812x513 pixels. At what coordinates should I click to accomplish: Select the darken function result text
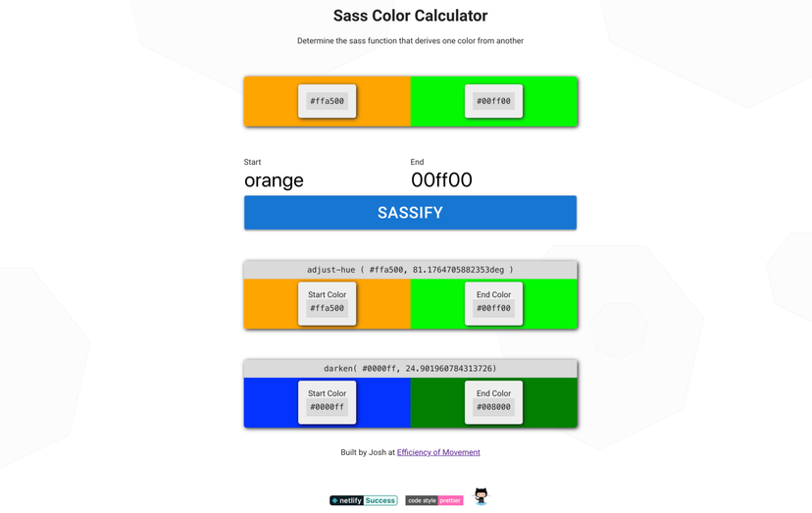[x=410, y=369]
